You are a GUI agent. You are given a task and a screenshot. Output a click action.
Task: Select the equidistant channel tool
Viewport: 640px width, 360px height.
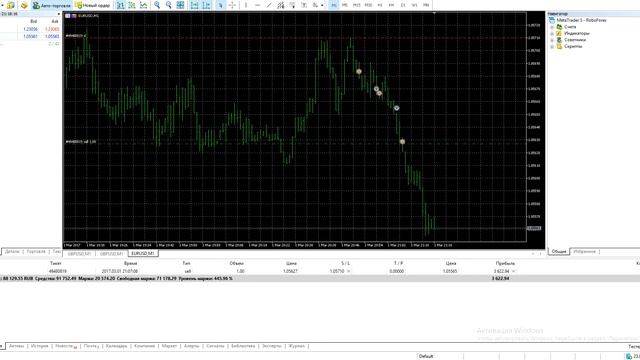[x=281, y=5]
